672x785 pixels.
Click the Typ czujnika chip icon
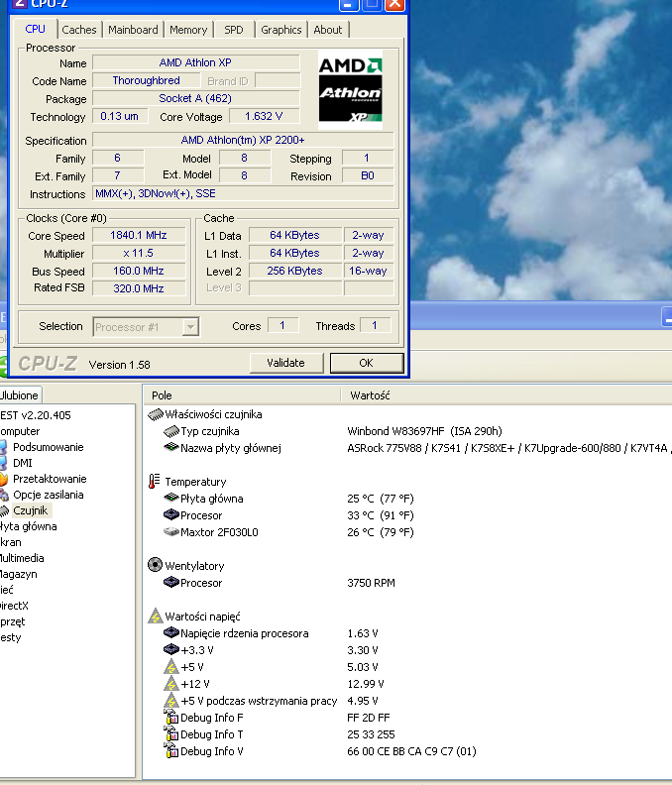[171, 431]
